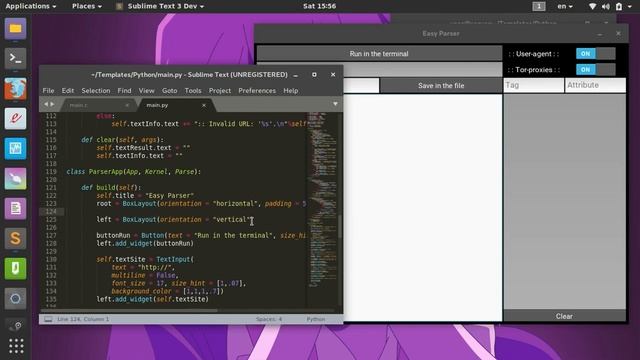Open the Edit menu
This screenshot has height=360, width=640.
click(x=68, y=91)
